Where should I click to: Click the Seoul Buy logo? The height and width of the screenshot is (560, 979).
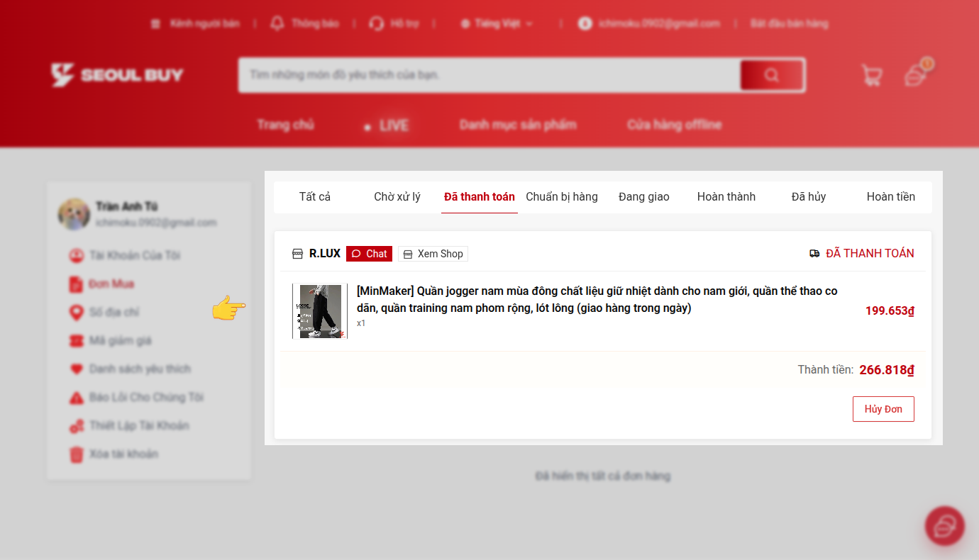click(117, 75)
